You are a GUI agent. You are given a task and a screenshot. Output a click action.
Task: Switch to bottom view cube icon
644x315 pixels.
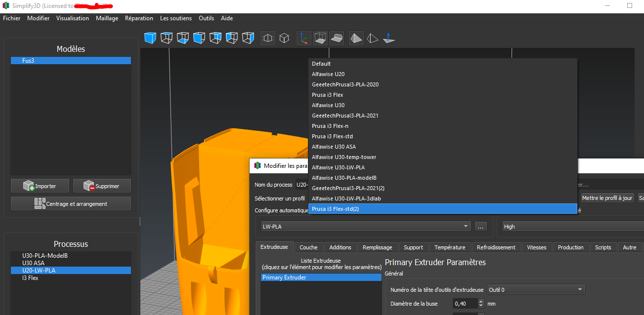coord(183,38)
